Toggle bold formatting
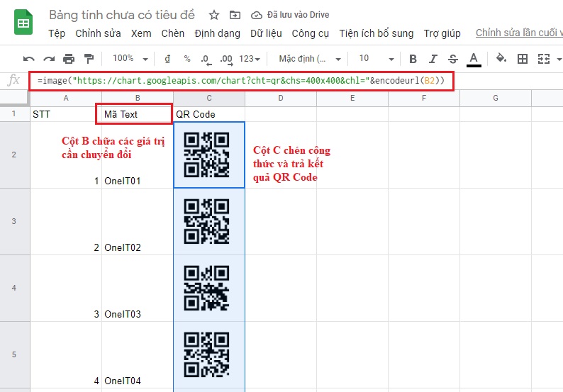This screenshot has height=392, width=563. click(x=413, y=59)
